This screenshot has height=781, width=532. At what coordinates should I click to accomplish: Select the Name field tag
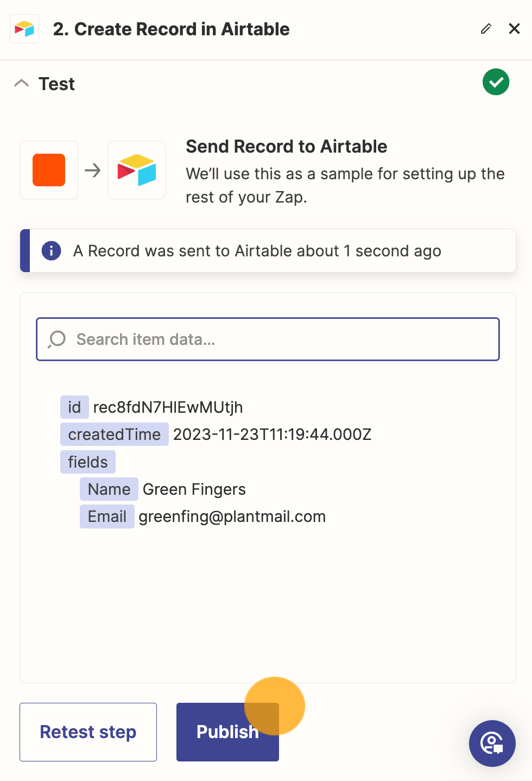pos(109,489)
